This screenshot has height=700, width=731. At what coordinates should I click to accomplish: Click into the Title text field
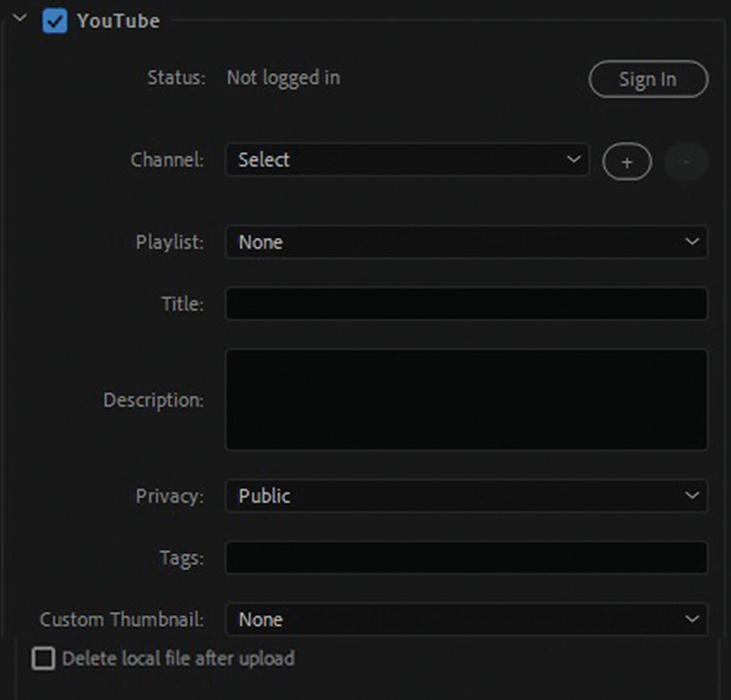tap(466, 304)
